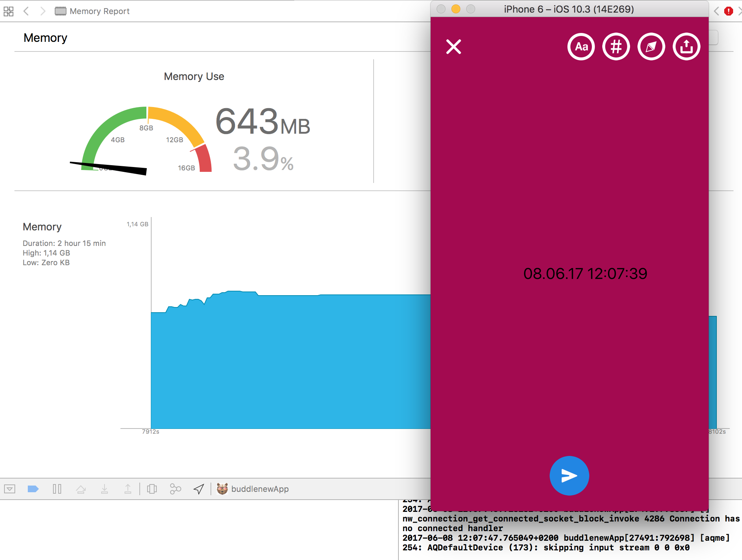
Task: Go back in editor history
Action: coord(26,11)
